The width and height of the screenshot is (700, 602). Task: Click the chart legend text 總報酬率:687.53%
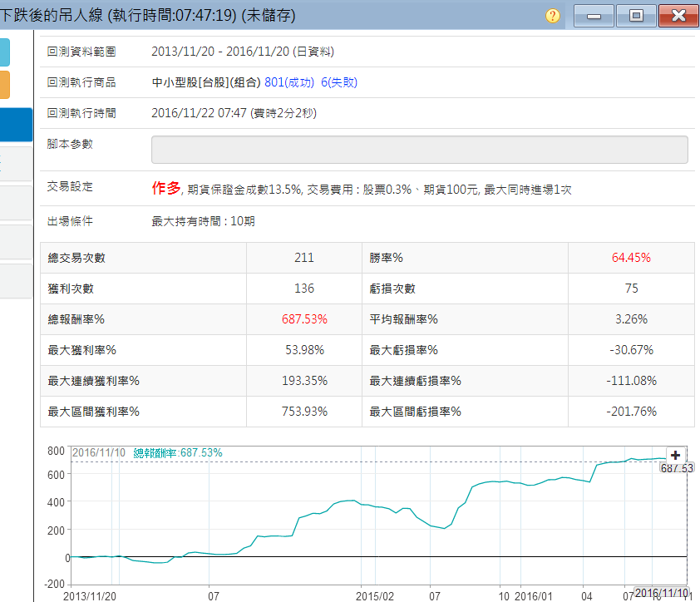tap(178, 452)
